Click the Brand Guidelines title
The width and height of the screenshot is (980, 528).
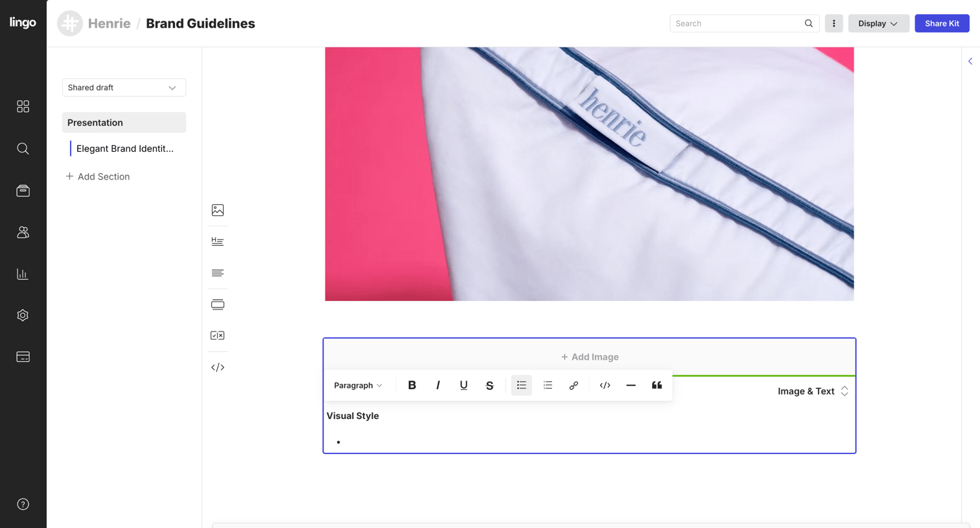point(200,23)
